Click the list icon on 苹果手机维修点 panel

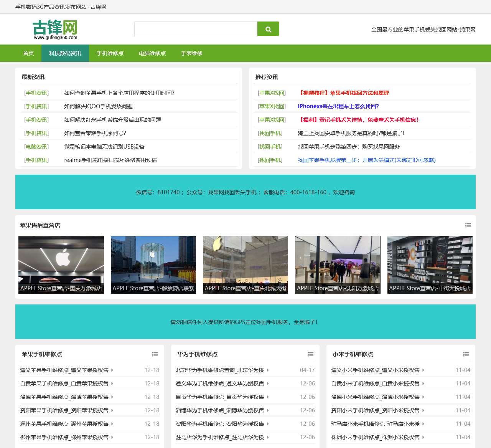pos(155,354)
